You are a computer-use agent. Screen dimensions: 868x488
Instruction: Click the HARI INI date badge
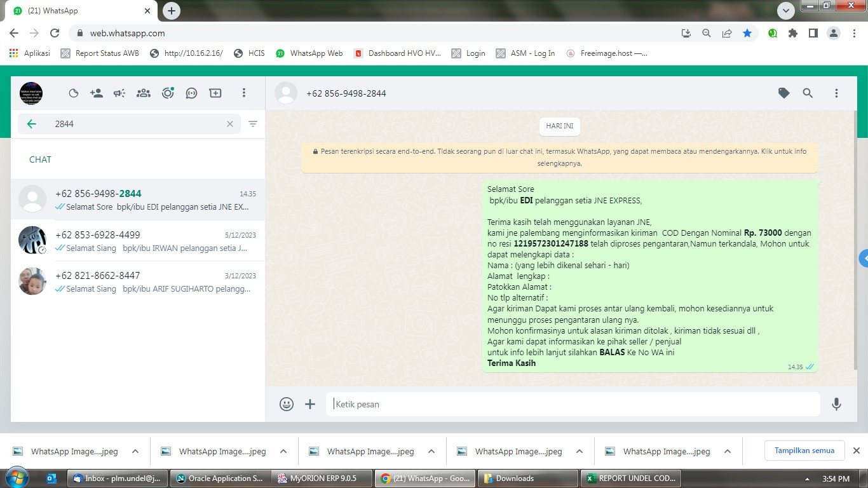[x=560, y=126]
